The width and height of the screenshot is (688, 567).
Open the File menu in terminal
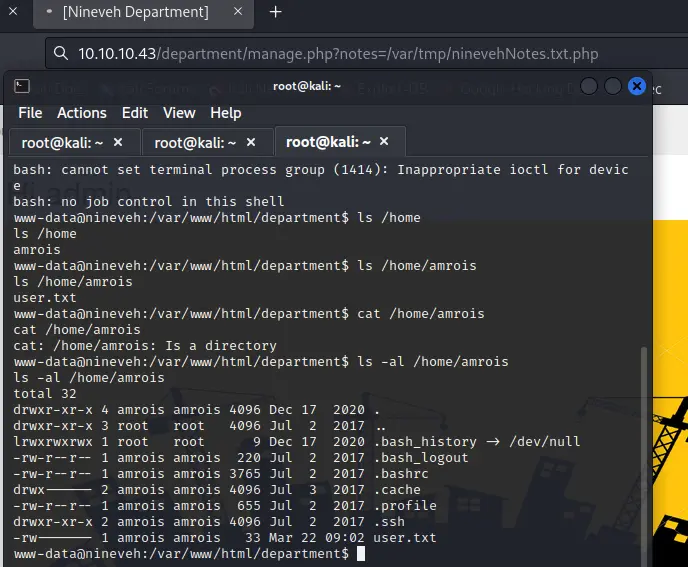[x=30, y=113]
